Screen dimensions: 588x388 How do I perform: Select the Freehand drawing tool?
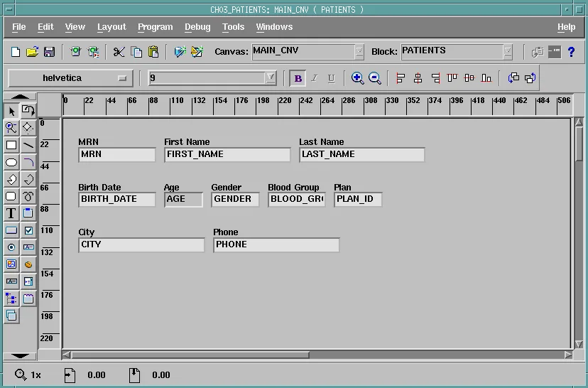pos(28,196)
